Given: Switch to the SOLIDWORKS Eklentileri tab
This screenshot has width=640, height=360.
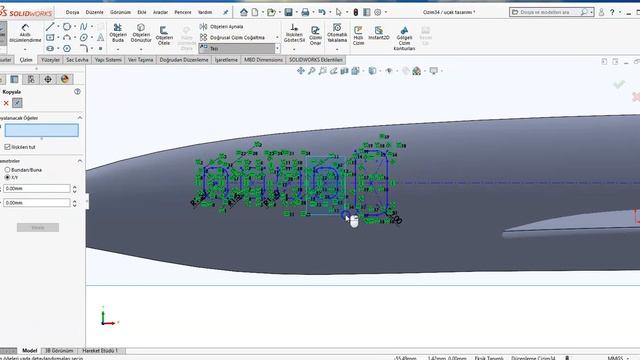Looking at the screenshot, I should coord(316,60).
